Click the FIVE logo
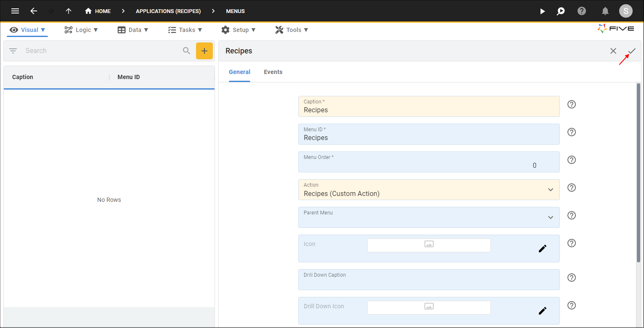The width and height of the screenshot is (644, 328). coord(615,29)
